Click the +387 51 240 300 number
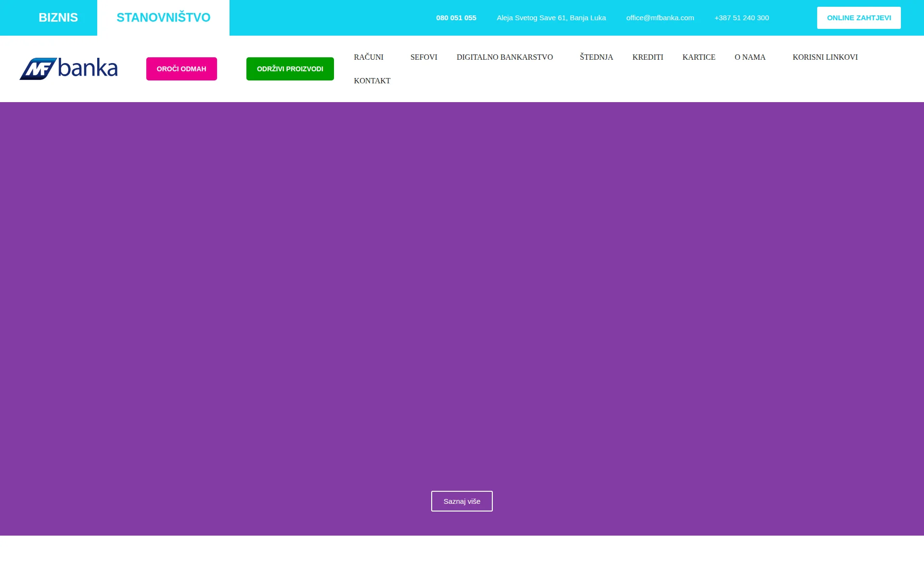 click(742, 18)
